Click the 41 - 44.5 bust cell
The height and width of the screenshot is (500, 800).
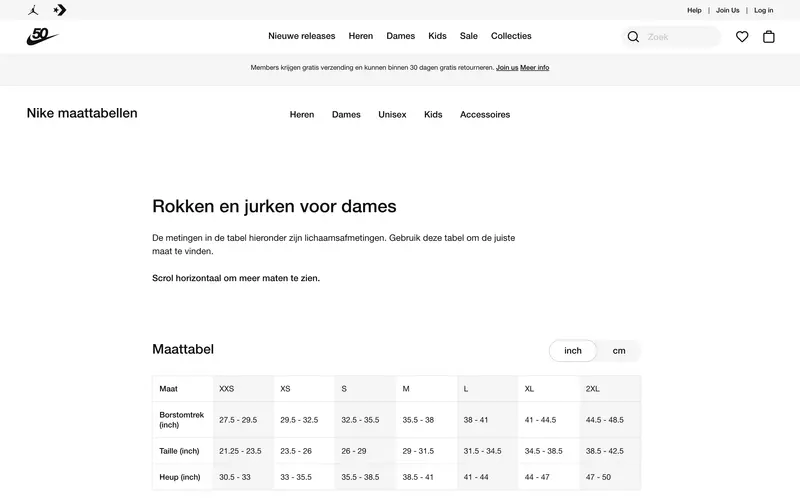[548, 420]
